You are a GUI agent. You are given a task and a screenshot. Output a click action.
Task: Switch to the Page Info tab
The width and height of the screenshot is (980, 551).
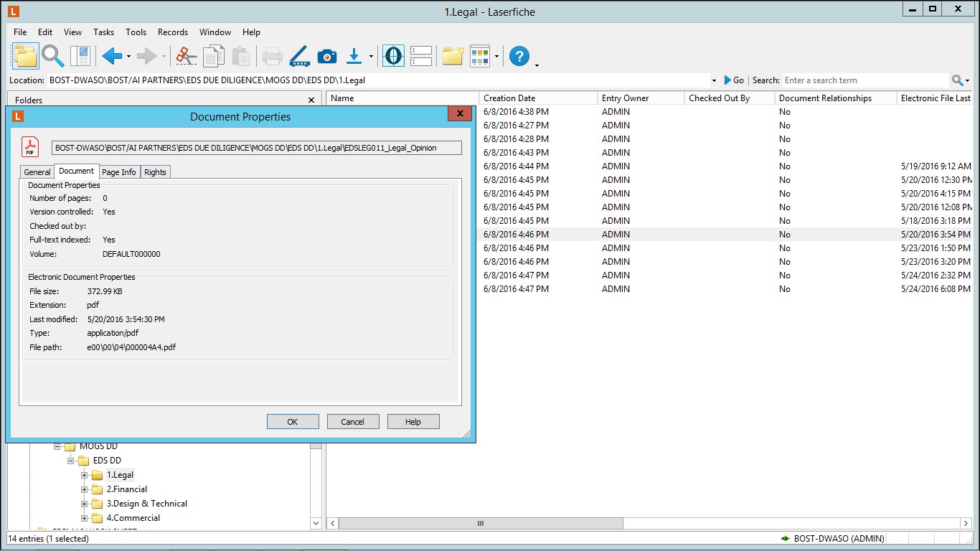(118, 172)
